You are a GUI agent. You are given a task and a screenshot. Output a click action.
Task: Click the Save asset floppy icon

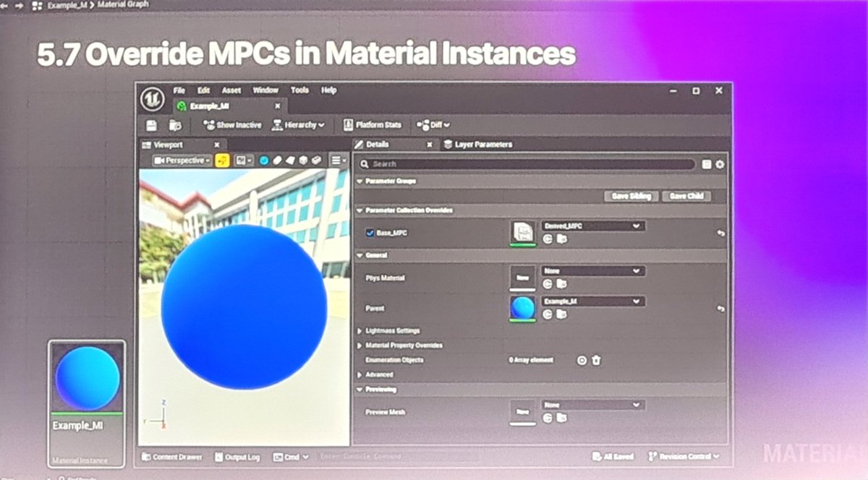point(152,125)
